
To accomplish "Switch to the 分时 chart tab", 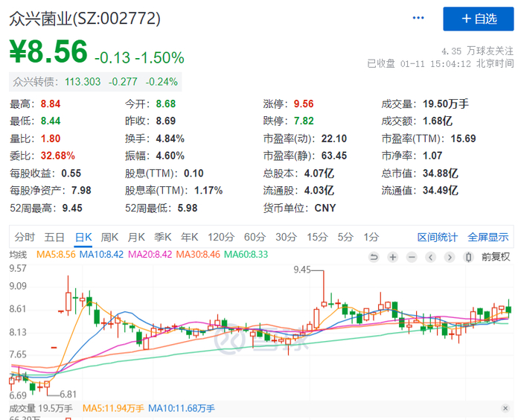I will [x=25, y=238].
